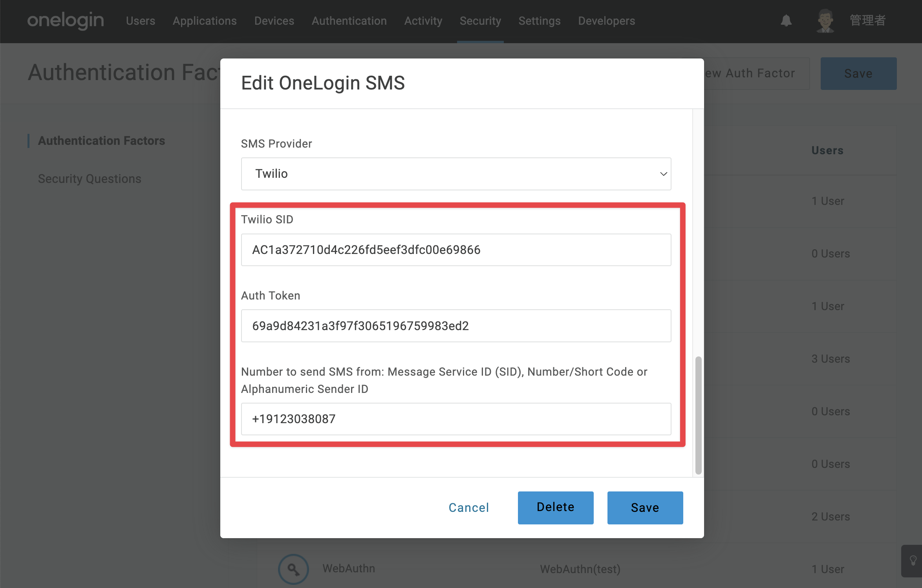This screenshot has width=922, height=588.
Task: Click the user avatar picture
Action: pyautogui.click(x=825, y=21)
